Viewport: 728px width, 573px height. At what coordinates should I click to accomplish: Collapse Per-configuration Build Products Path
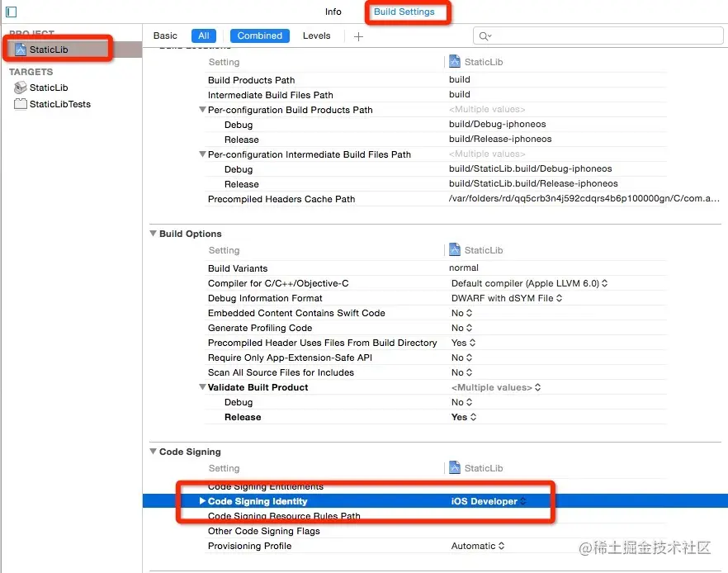pyautogui.click(x=202, y=110)
